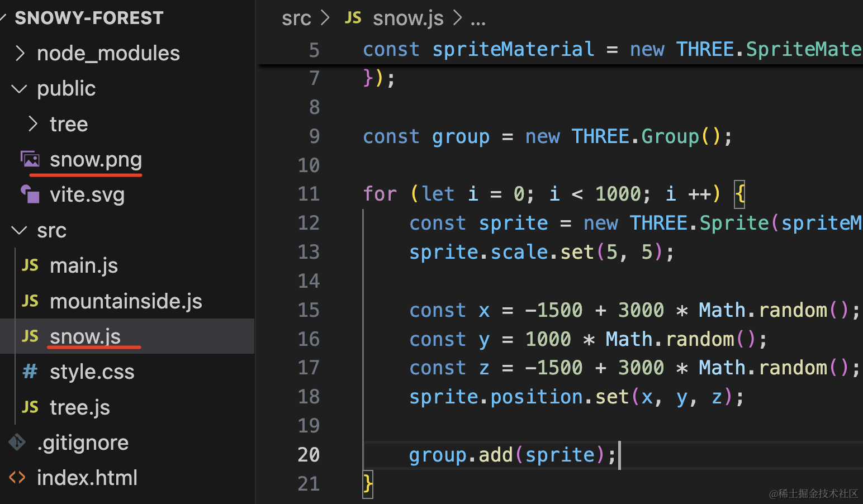Click the opening brace on line 11
This screenshot has height=504, width=863.
pyautogui.click(x=739, y=194)
